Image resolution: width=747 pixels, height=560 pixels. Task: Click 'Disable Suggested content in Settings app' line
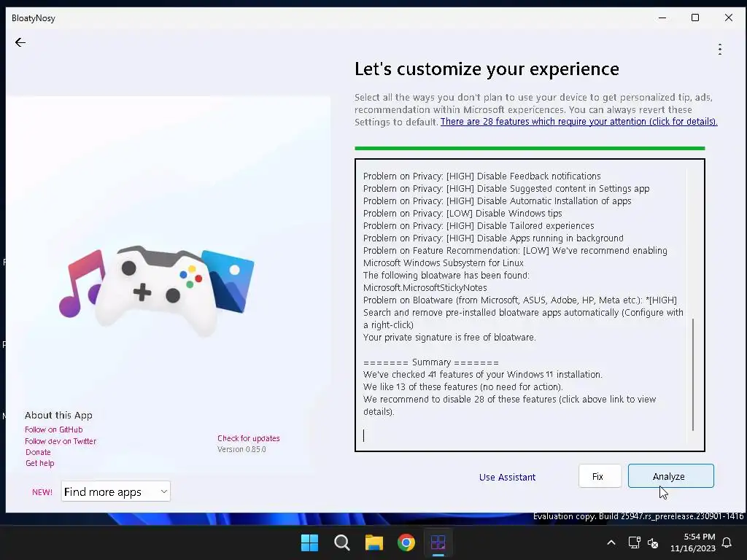[x=506, y=189]
